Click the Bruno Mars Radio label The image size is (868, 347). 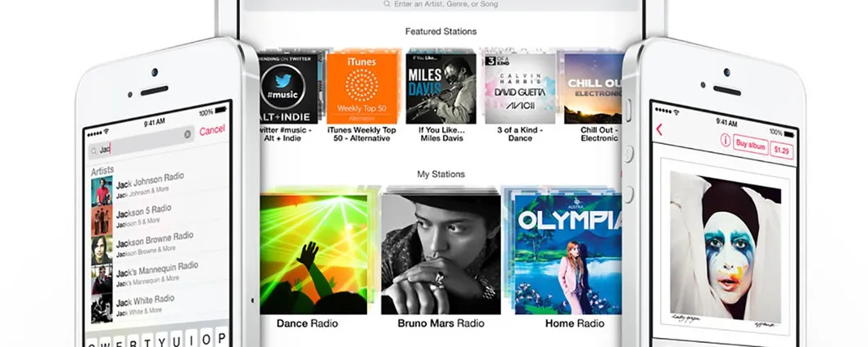tap(441, 324)
